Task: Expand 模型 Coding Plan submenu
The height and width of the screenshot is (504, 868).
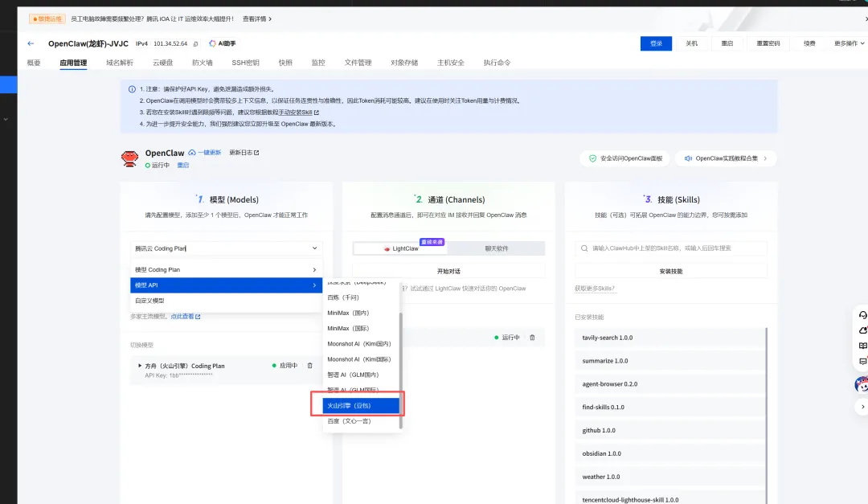Action: pos(226,270)
